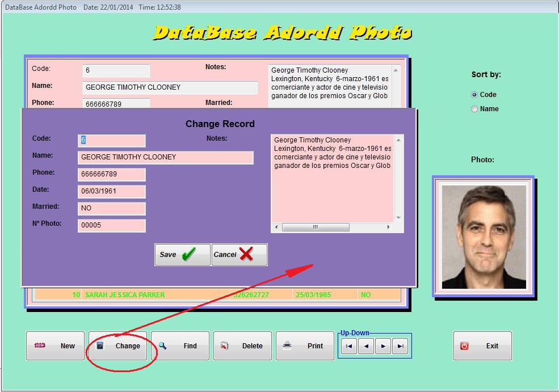Enable sorting by Name

pyautogui.click(x=474, y=109)
